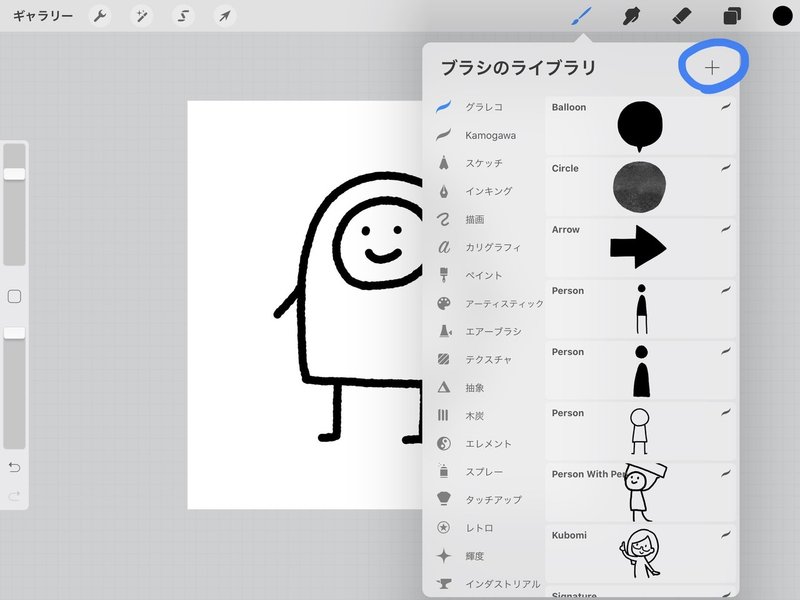Viewport: 800px width, 600px height.
Task: Open the アーティスティック brush category
Action: tap(489, 304)
